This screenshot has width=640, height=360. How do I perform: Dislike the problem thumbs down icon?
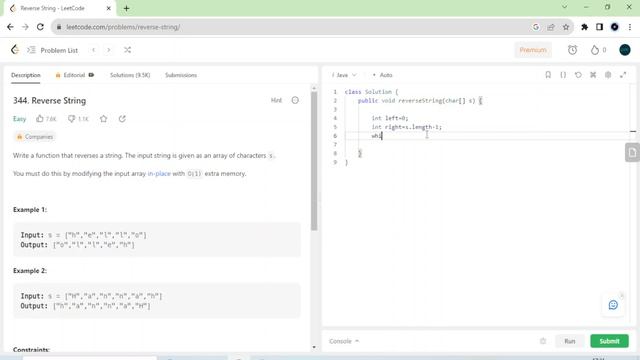pos(71,119)
